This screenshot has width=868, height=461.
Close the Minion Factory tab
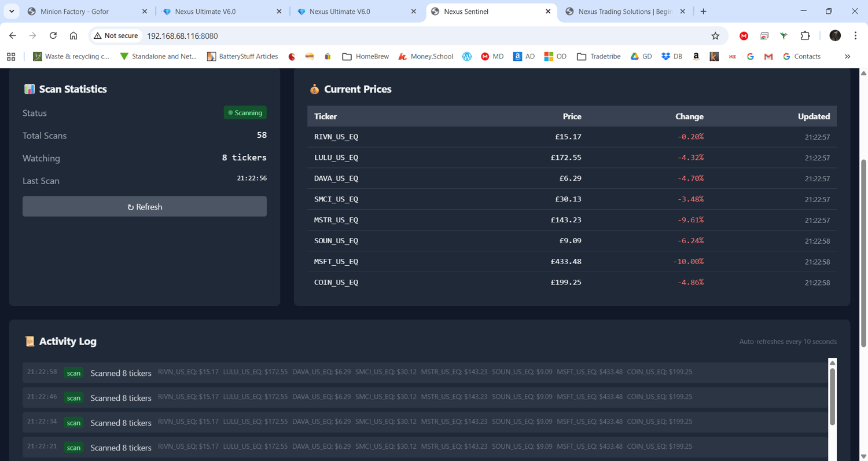pyautogui.click(x=145, y=12)
